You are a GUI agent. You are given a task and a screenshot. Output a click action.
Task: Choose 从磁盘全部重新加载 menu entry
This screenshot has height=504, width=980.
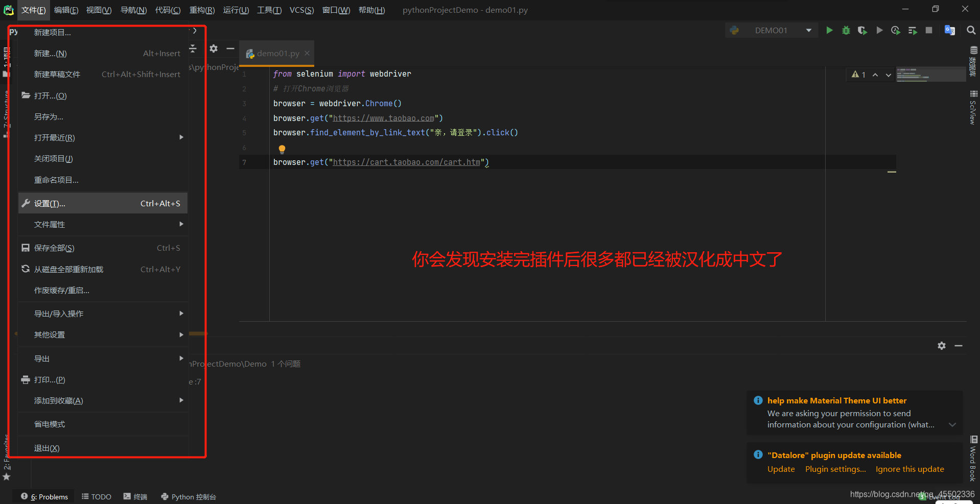pyautogui.click(x=103, y=269)
